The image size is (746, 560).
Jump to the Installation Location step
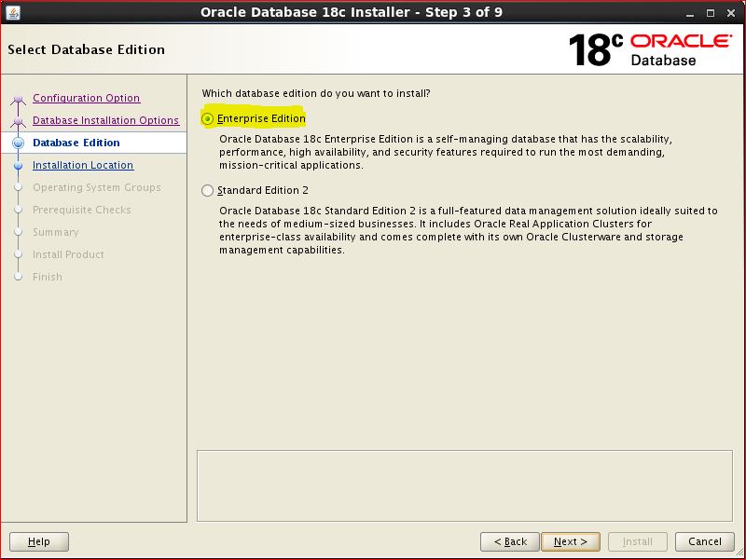click(x=83, y=165)
